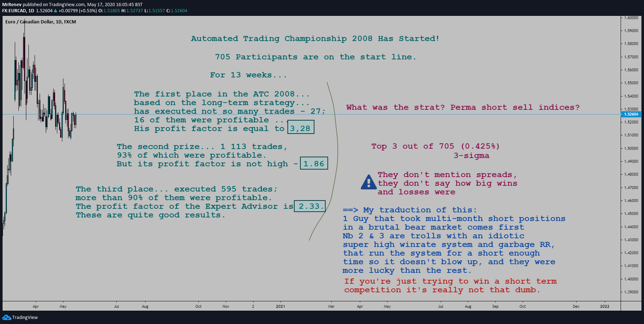Screen dimensions: 644x324
Task: Click 'The first place in the ATC 2008...' line
Action: pos(222,94)
